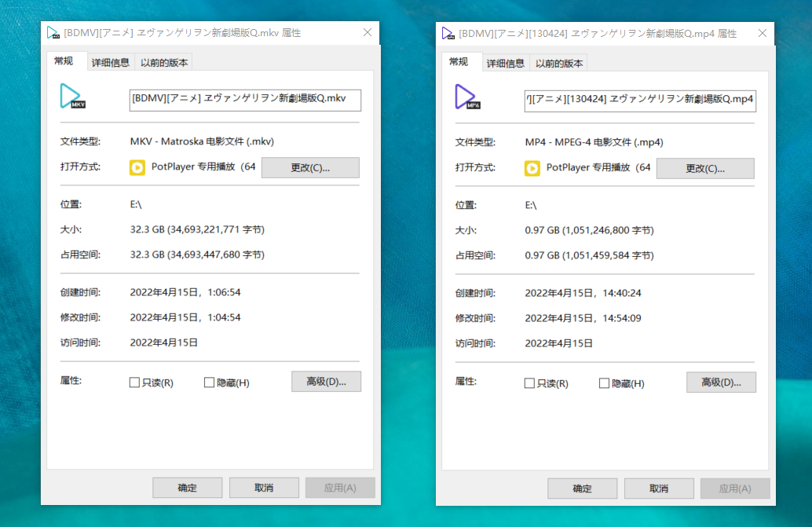Screen dimensions: 812x527
Task: Click the MP4 window title bar icon
Action: click(x=448, y=34)
